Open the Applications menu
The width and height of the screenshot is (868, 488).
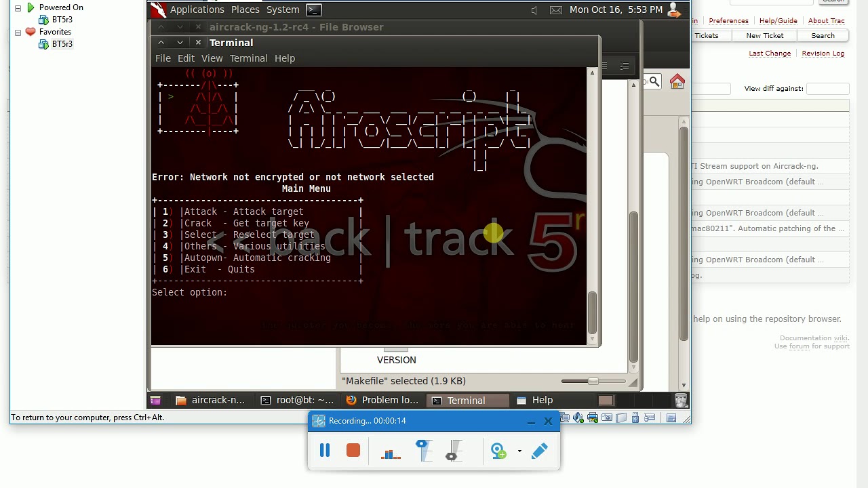(197, 9)
